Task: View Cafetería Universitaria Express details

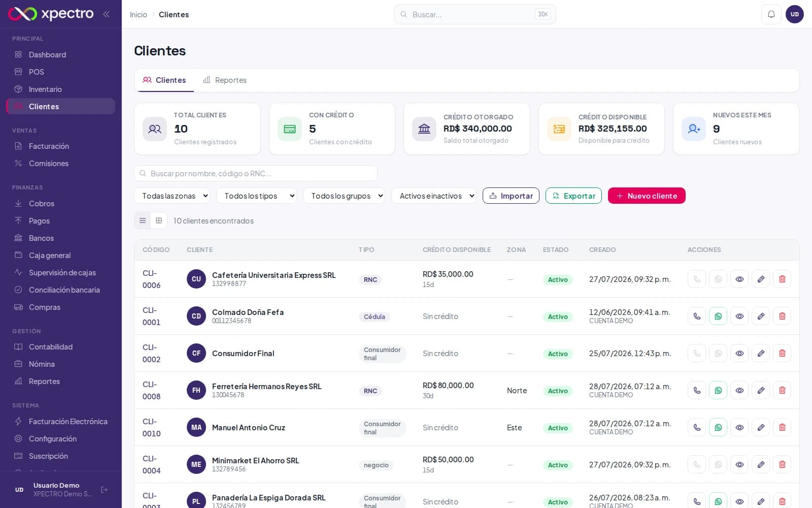Action: pos(739,279)
